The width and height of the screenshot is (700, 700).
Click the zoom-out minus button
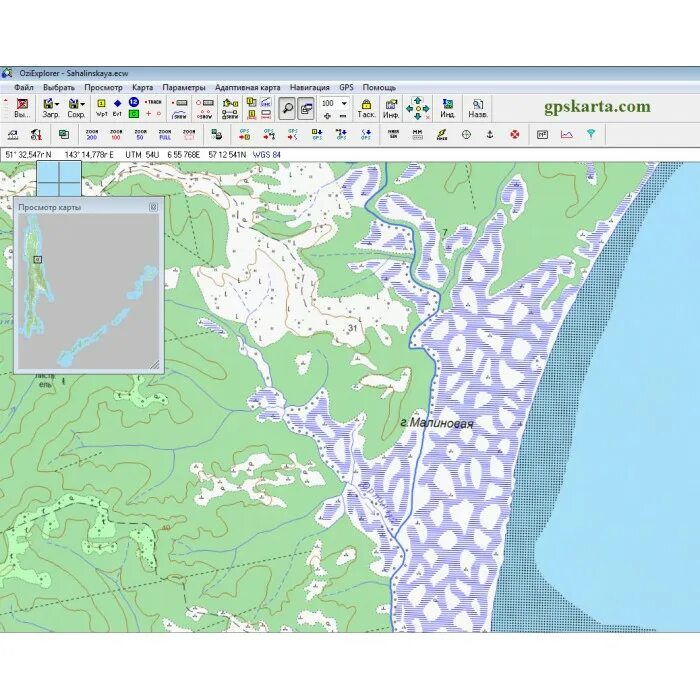pyautogui.click(x=343, y=116)
